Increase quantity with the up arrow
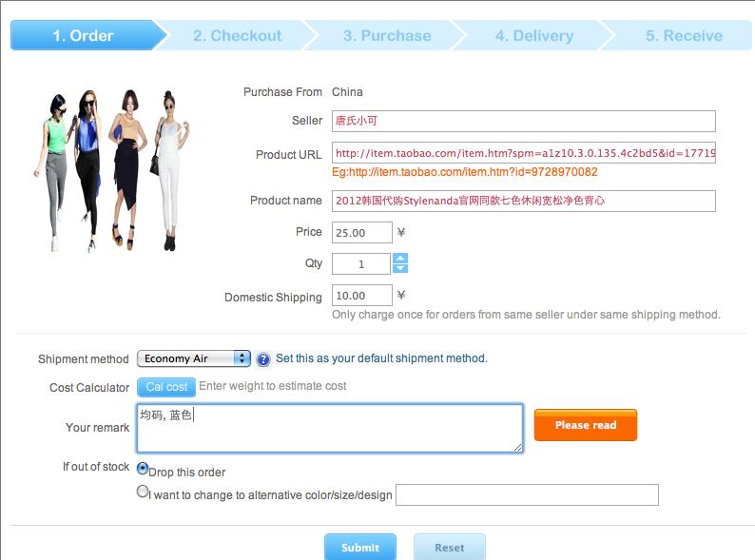The width and height of the screenshot is (755, 560). [400, 258]
